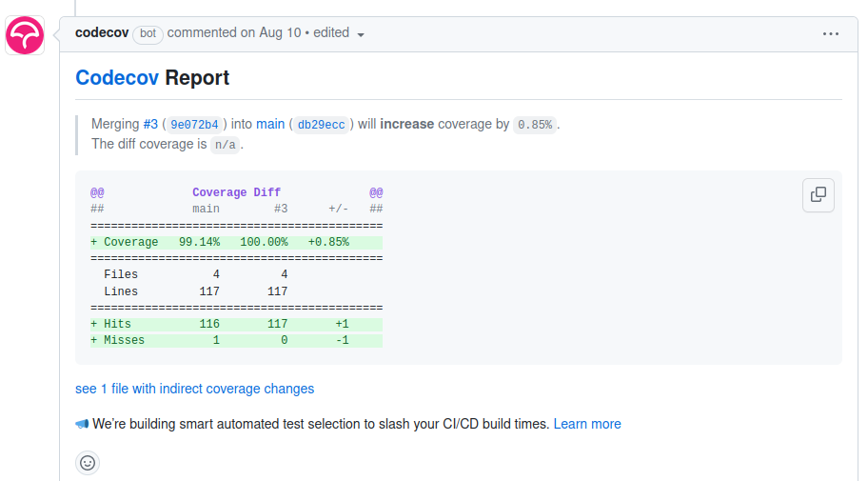The image size is (868, 481).
Task: Open the three-dots comment options menu
Action: 830,33
